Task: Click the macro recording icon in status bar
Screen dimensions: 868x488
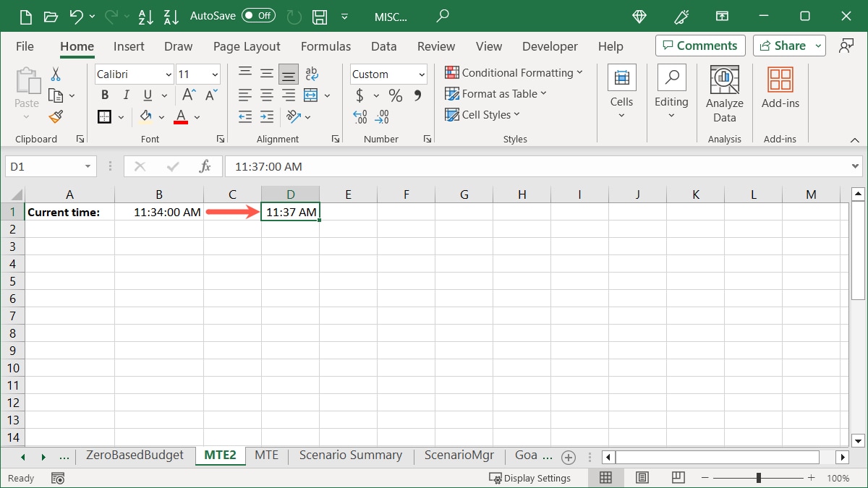Action: (58, 478)
